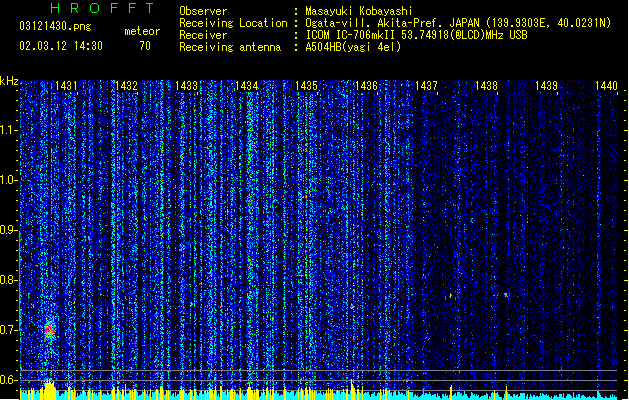Click the 0.9 kHz axis label
Viewport: 629px width, 400px height.
(x=8, y=230)
